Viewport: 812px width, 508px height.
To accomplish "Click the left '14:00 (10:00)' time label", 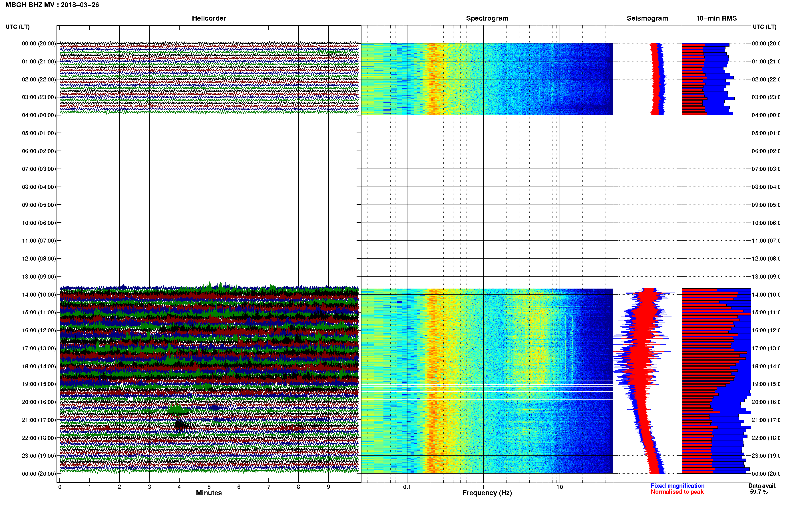I will [39, 295].
